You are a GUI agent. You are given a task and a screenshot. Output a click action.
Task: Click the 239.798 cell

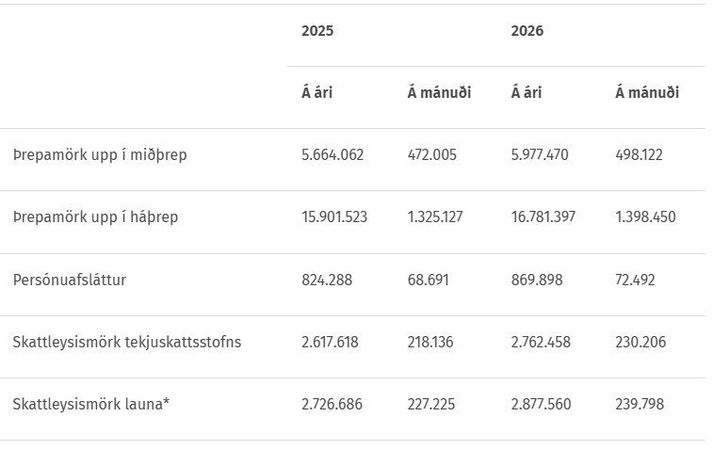[x=640, y=404]
